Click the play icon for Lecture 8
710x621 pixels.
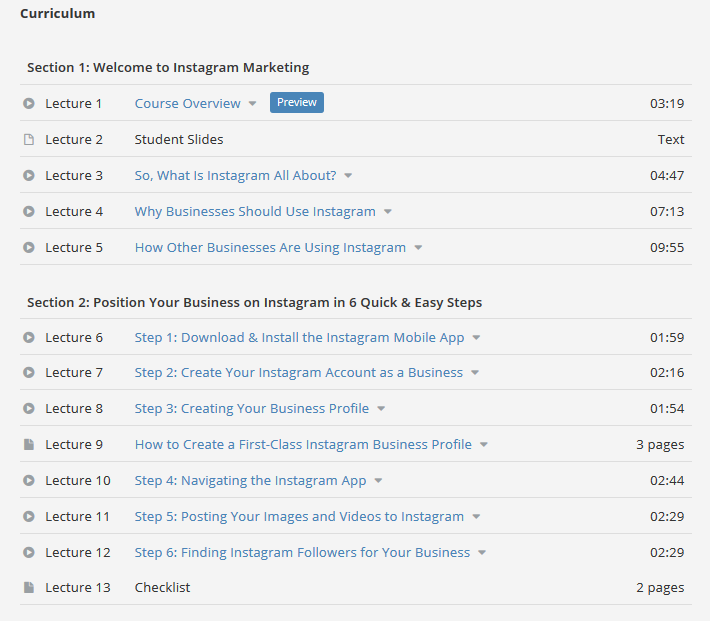click(x=29, y=409)
